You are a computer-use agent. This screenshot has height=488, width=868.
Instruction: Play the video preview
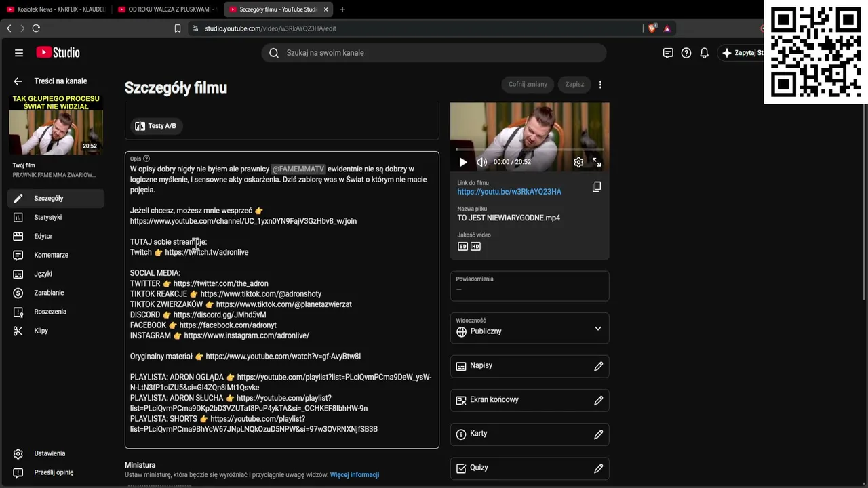click(x=463, y=162)
